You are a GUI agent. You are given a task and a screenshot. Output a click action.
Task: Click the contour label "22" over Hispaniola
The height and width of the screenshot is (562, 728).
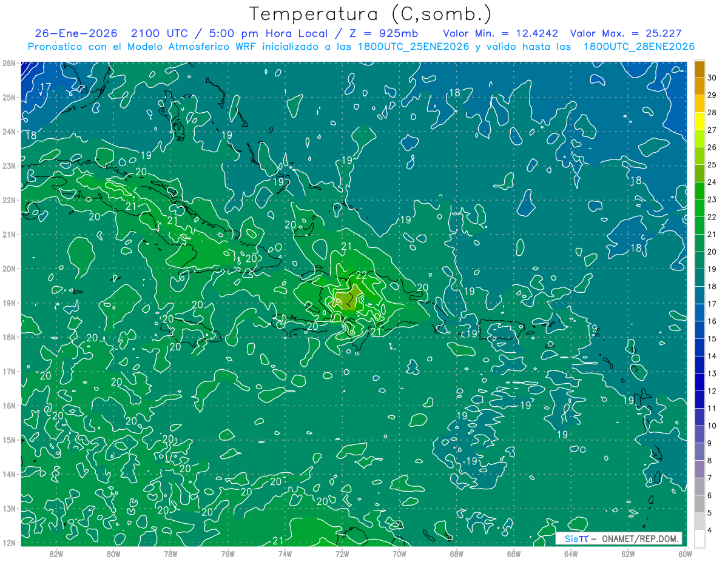(x=360, y=275)
